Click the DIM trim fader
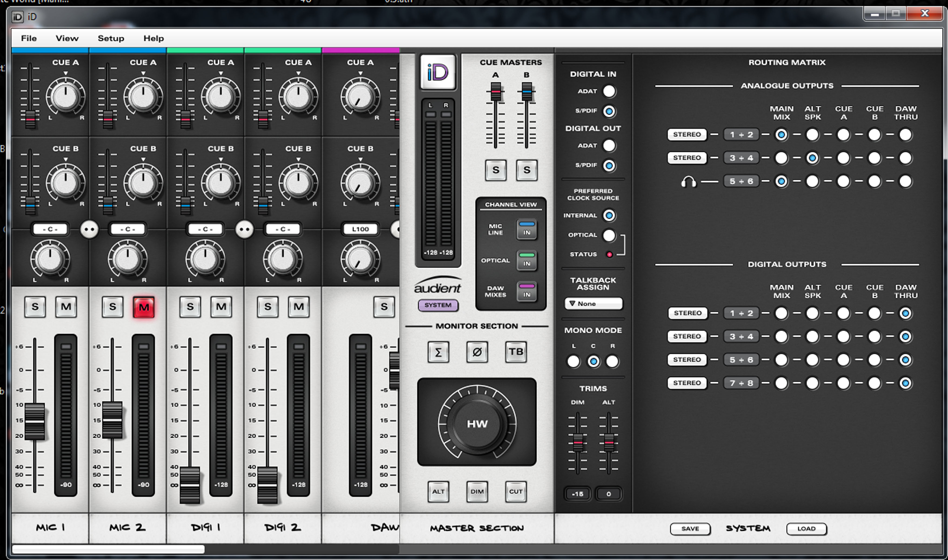The width and height of the screenshot is (948, 560). pos(578,442)
